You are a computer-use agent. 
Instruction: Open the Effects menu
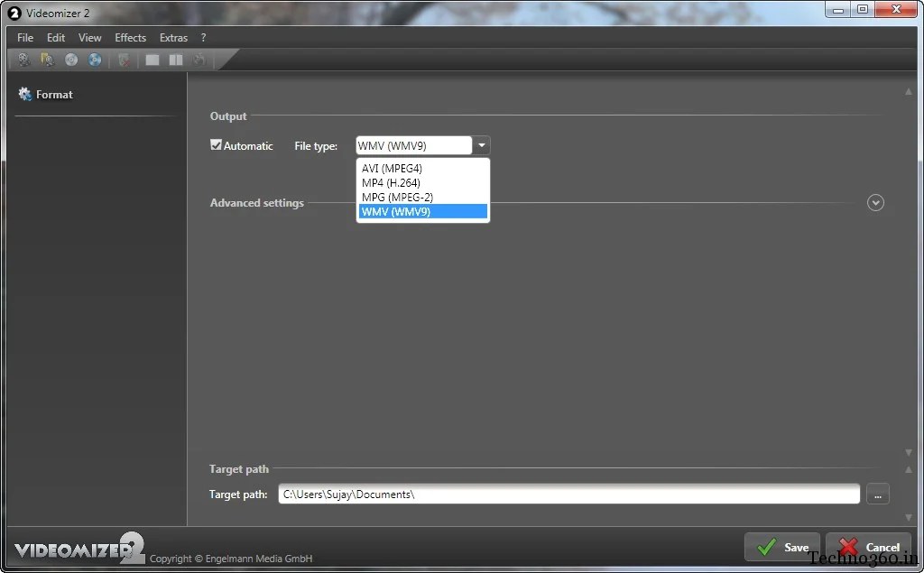click(x=130, y=37)
